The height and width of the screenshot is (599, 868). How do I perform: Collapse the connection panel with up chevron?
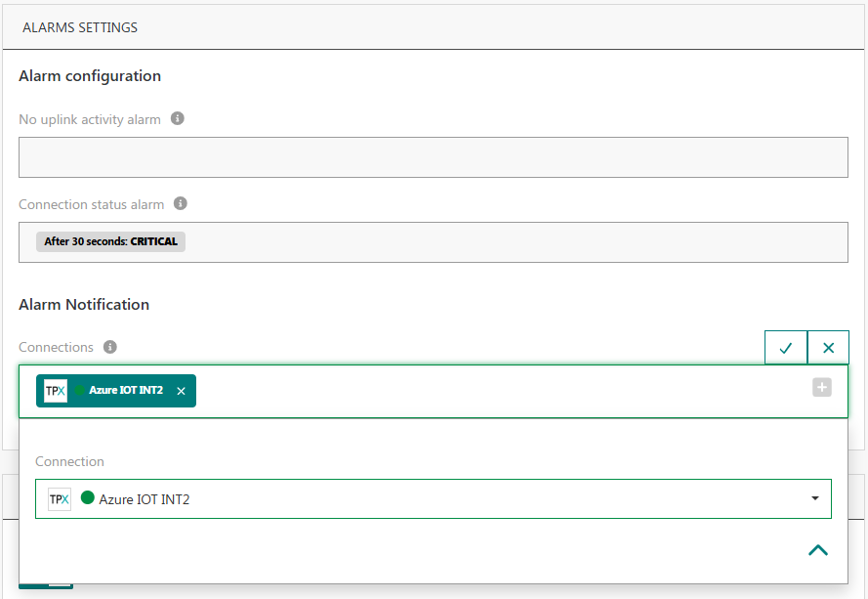tap(818, 550)
